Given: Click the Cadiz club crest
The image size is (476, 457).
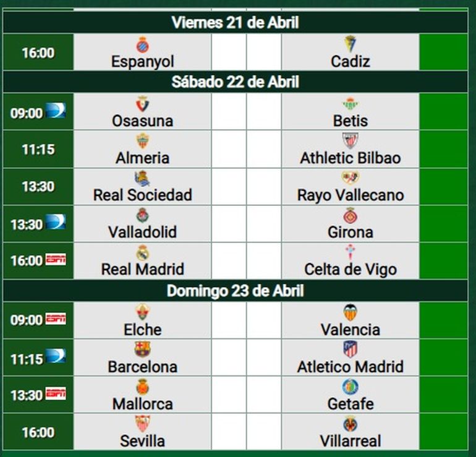Looking at the screenshot, I should 351,45.
